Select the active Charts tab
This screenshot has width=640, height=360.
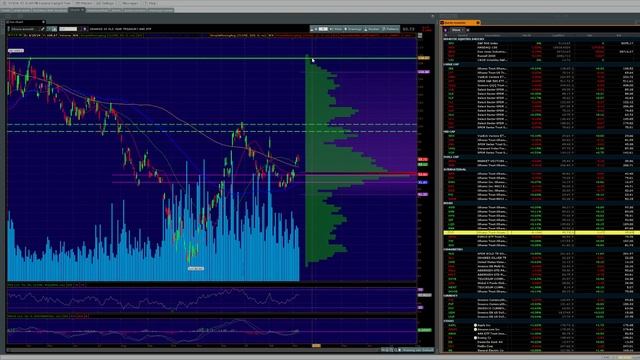pyautogui.click(x=76, y=10)
